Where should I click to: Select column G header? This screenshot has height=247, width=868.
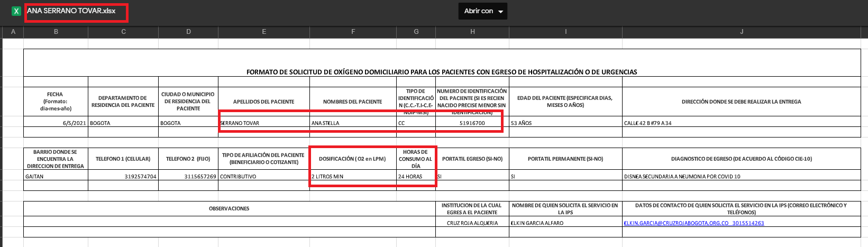[x=416, y=32]
